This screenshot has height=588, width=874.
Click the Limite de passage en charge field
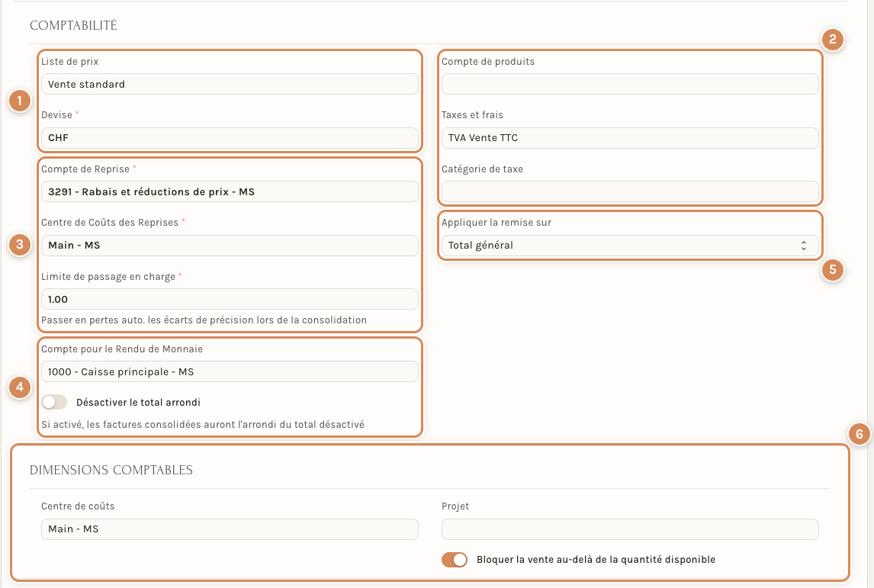230,299
